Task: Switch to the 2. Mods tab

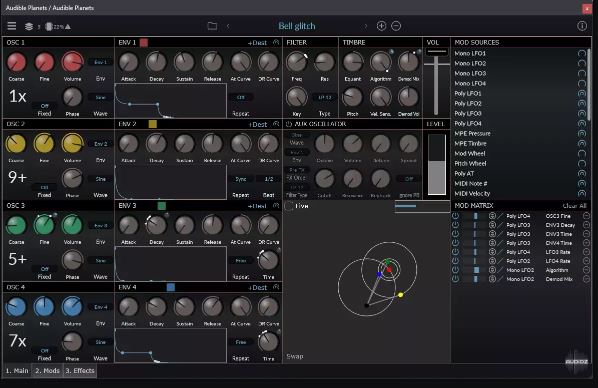Action: 47,370
